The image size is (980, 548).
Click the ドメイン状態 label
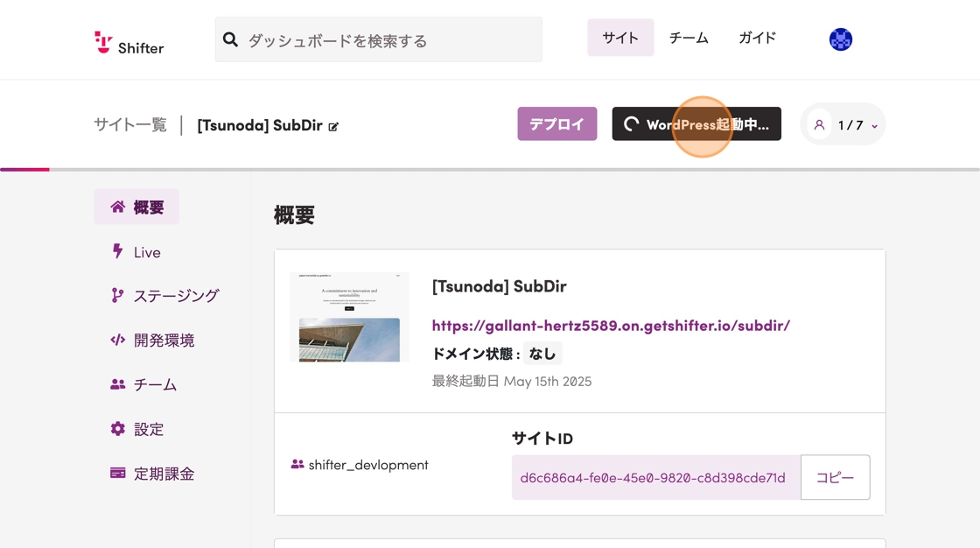point(476,354)
